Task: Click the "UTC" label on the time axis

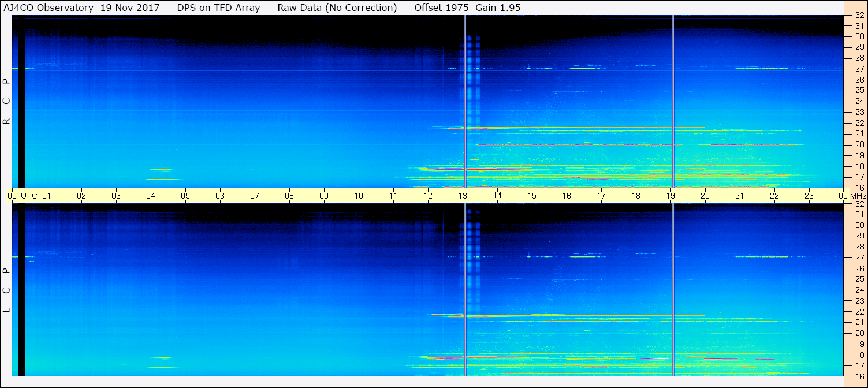Action: click(x=29, y=196)
